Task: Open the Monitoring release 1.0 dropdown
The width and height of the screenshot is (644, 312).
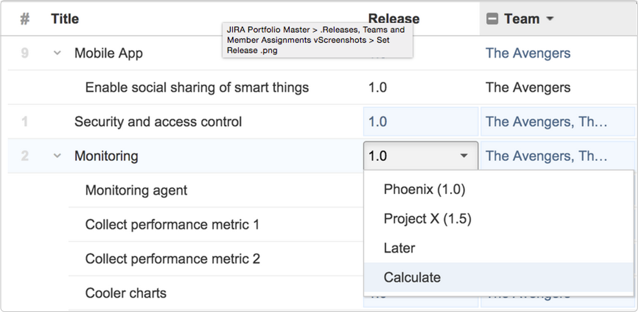Action: pyautogui.click(x=421, y=156)
